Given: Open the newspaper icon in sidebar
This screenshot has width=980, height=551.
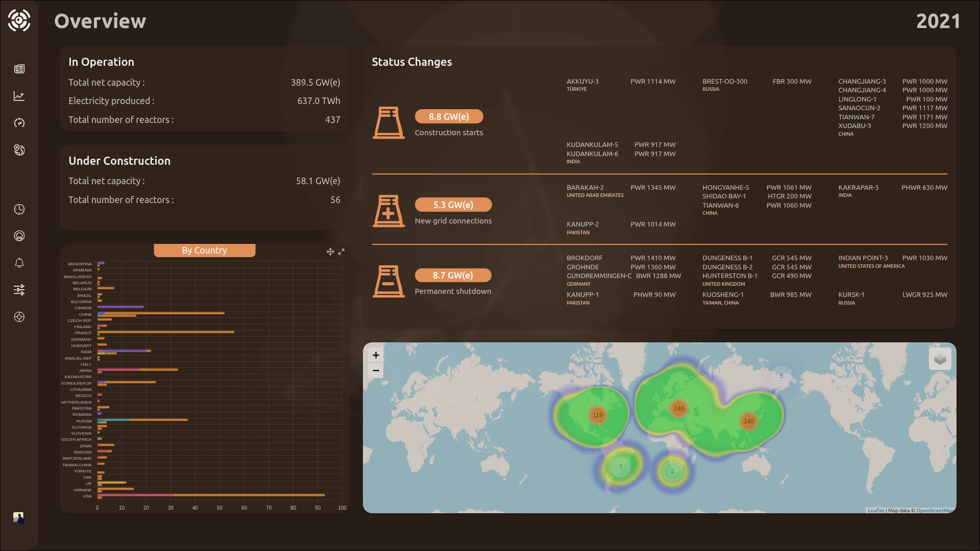Looking at the screenshot, I should pyautogui.click(x=19, y=69).
